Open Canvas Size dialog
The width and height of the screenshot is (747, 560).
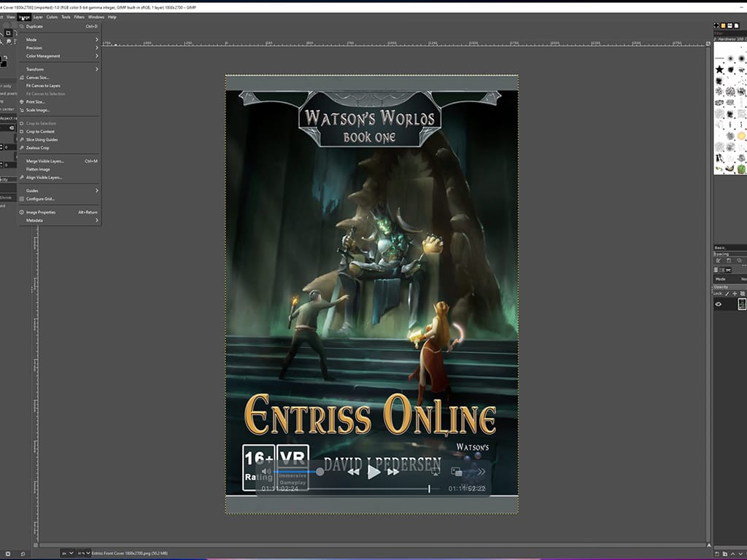(38, 77)
